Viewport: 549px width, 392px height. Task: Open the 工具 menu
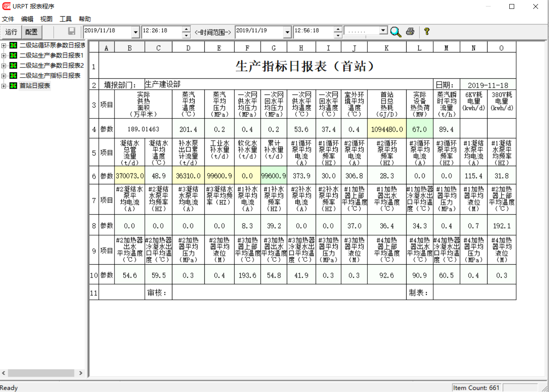(x=66, y=19)
